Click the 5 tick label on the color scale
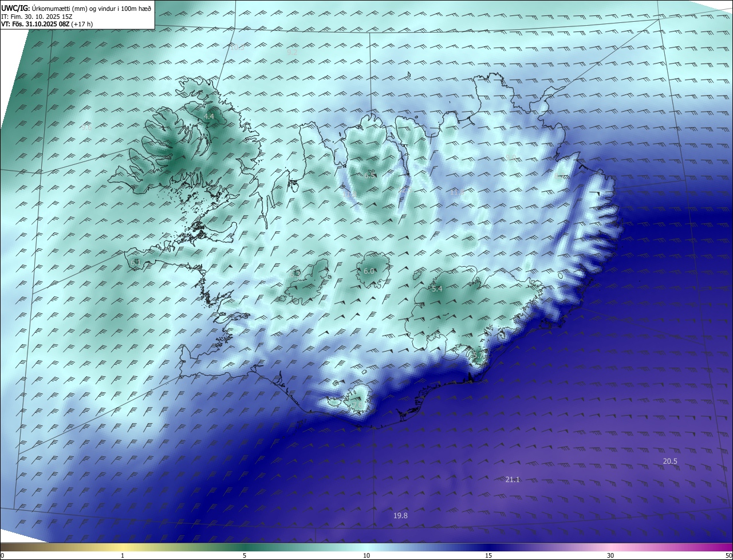This screenshot has width=733, height=560. tap(245, 555)
